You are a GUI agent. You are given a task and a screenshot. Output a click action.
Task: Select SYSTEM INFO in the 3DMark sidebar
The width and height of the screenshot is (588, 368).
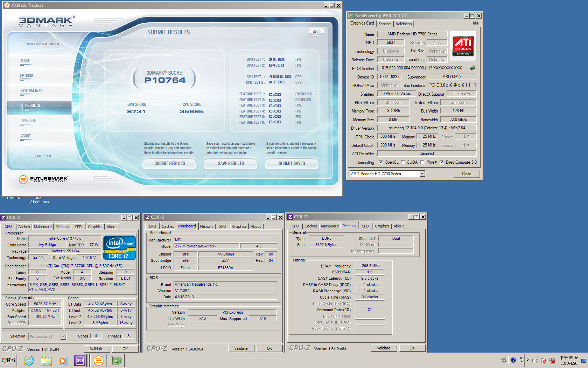point(31,90)
